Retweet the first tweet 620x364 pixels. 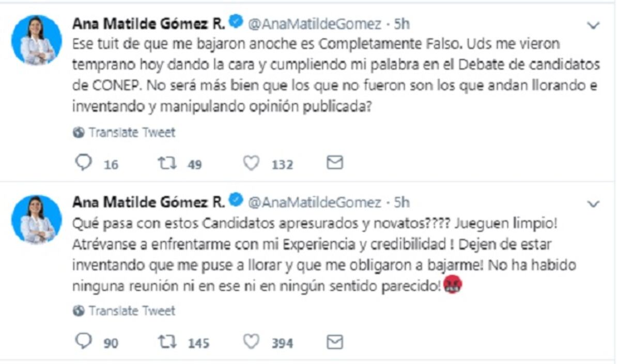[168, 163]
